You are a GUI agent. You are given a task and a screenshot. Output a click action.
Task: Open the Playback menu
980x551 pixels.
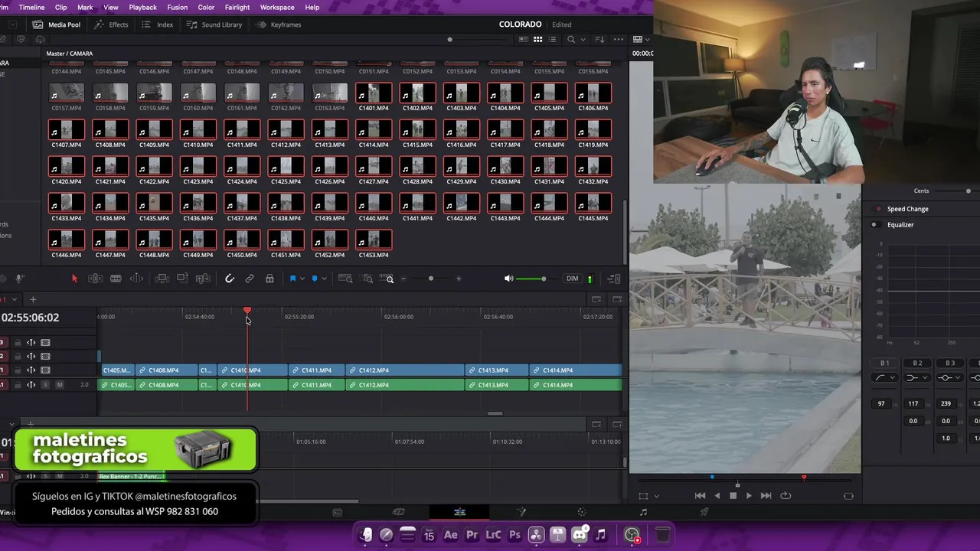(142, 7)
